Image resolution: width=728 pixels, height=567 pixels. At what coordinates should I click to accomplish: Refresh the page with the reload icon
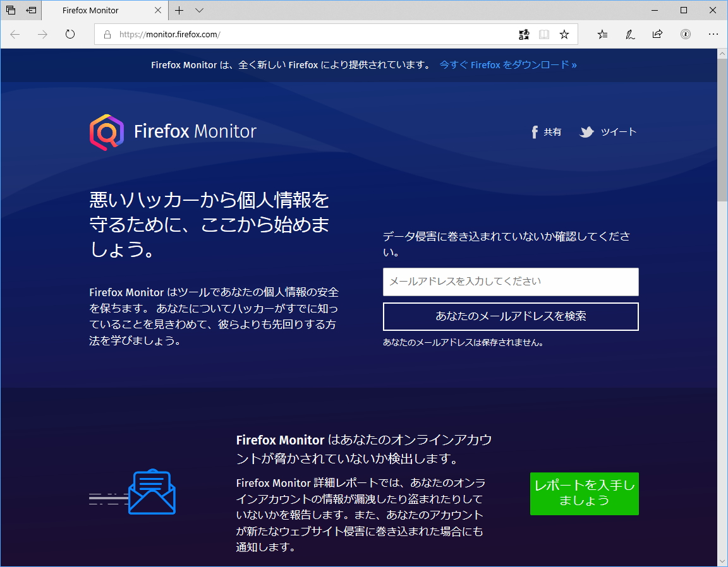point(70,34)
